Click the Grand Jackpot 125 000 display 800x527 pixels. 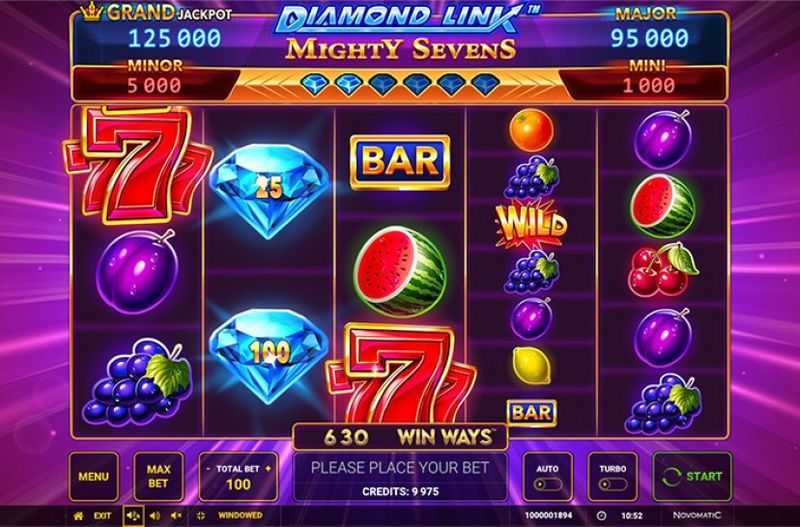174,38
